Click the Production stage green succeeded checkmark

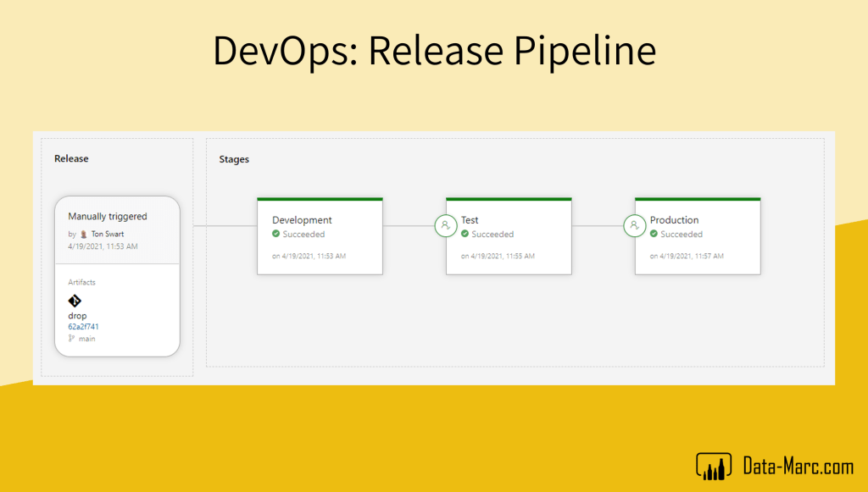[654, 235]
